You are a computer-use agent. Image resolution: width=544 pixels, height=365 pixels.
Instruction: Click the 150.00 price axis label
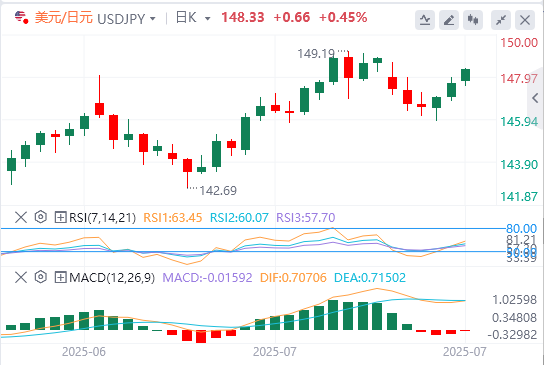(x=519, y=43)
